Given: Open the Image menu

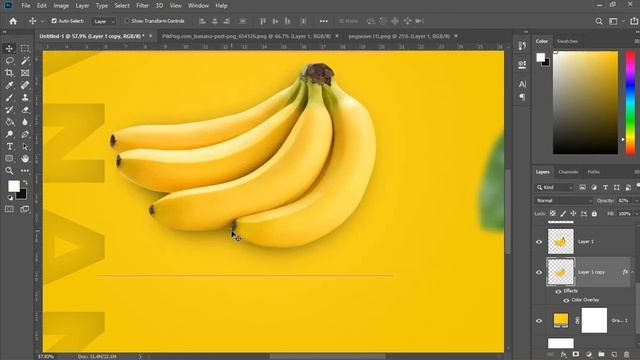Looking at the screenshot, I should click(61, 6).
